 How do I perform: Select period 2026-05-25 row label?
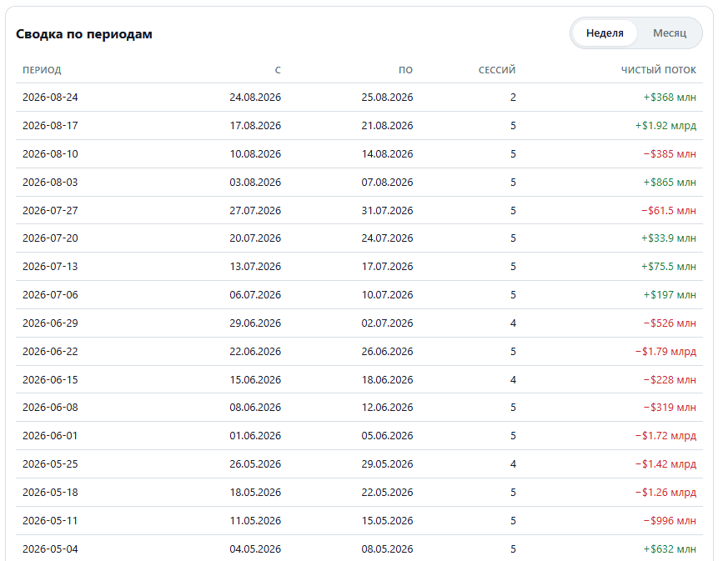pos(50,464)
